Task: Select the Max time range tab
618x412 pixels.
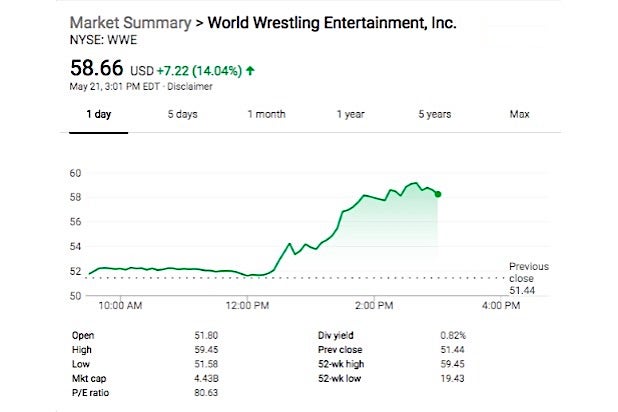Action: [x=519, y=114]
